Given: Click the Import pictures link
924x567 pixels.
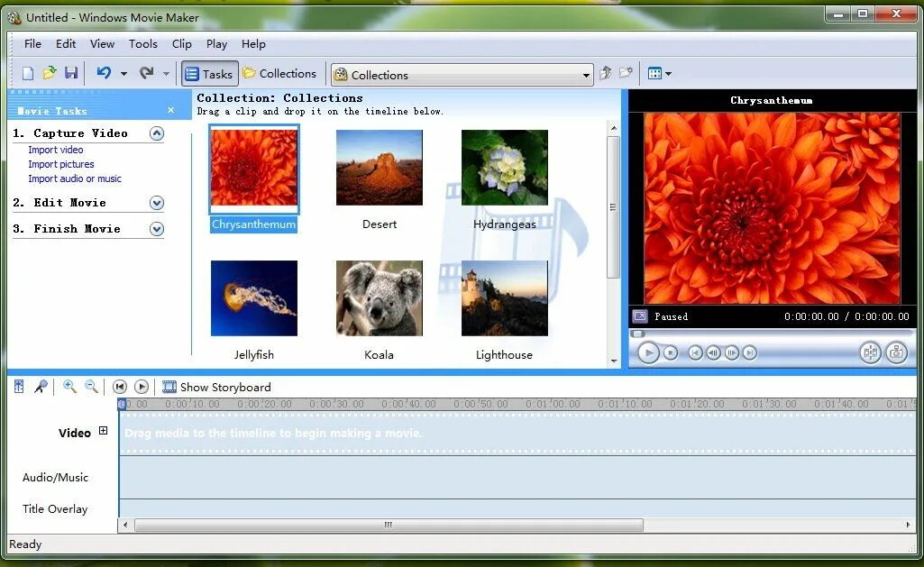Looking at the screenshot, I should pyautogui.click(x=60, y=164).
